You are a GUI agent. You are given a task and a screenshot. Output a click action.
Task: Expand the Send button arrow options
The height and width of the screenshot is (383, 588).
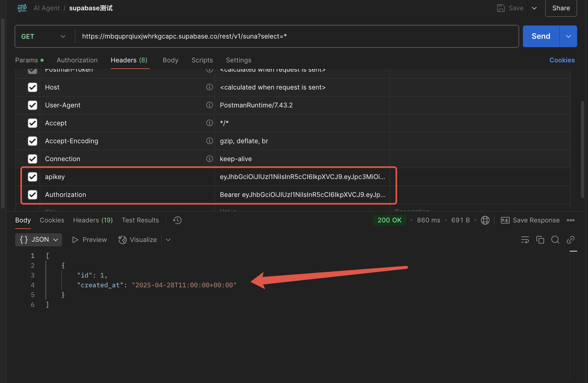[x=568, y=36]
